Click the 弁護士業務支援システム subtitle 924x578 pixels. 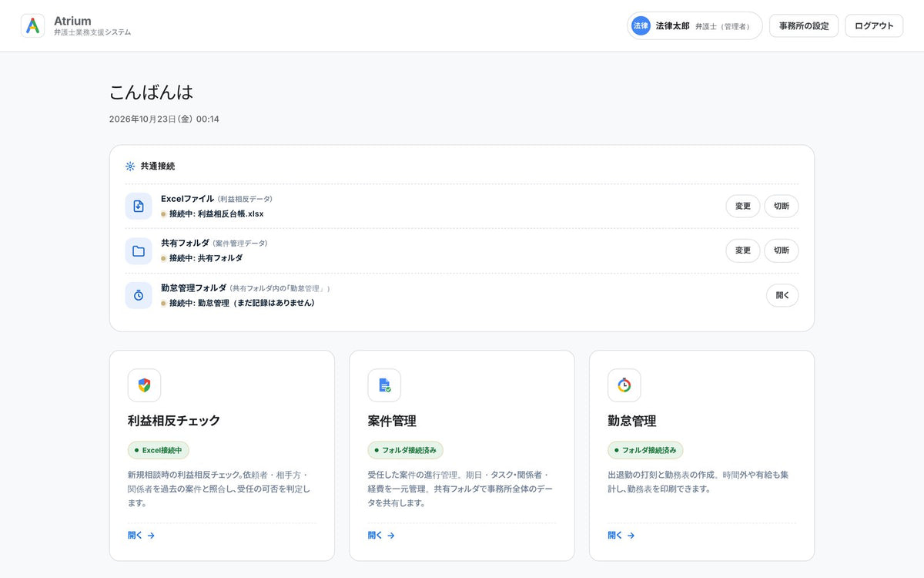tap(92, 32)
